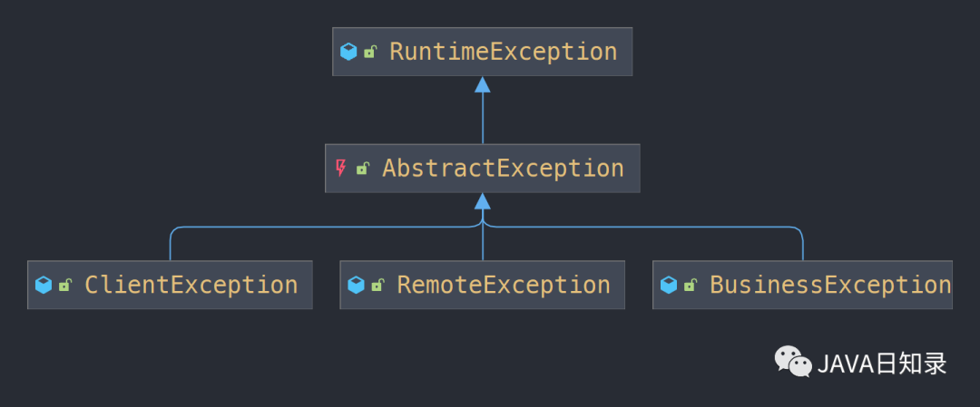980x407 pixels.
Task: Select the ClientException node label
Action: tap(191, 285)
